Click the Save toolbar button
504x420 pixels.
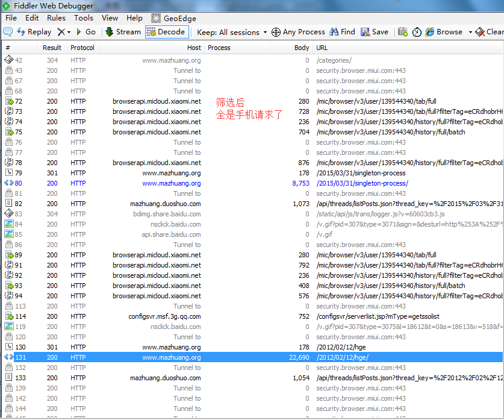point(375,32)
